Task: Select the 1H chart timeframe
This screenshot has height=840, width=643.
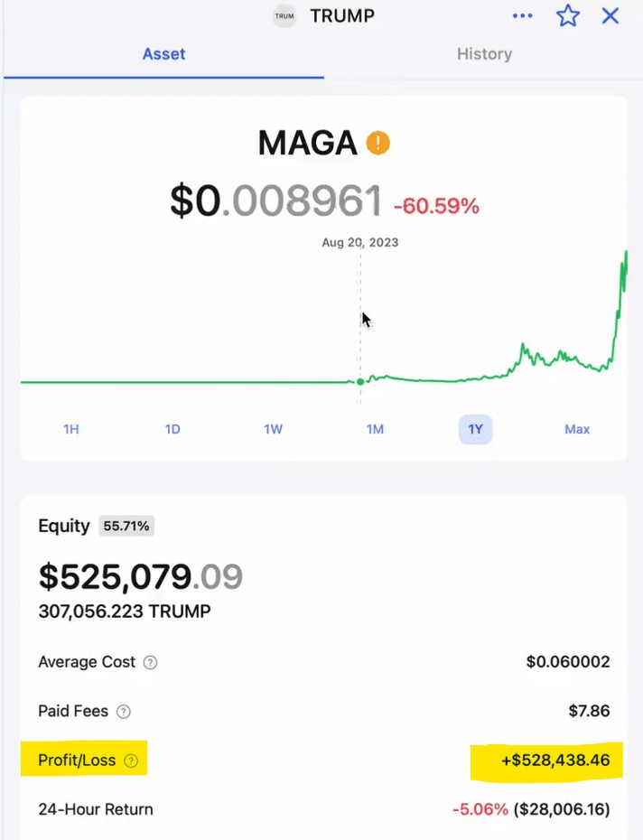Action: 71,429
